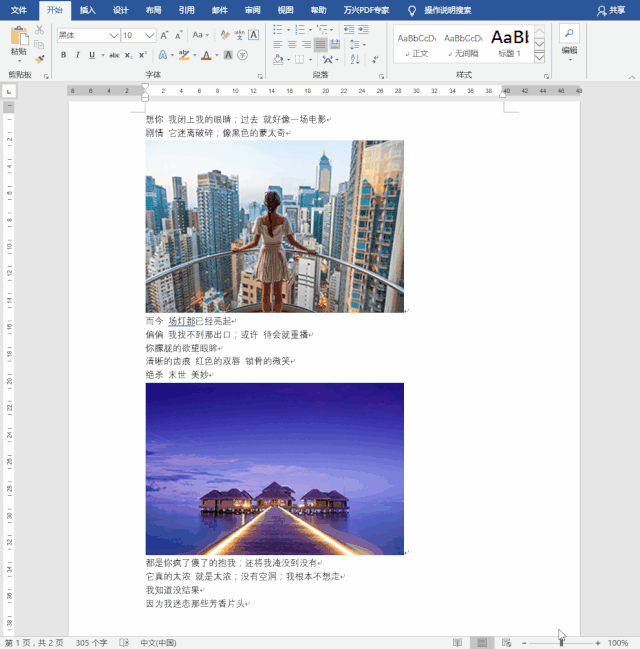
Task: Apply the Normal (正文) style
Action: pyautogui.click(x=417, y=44)
